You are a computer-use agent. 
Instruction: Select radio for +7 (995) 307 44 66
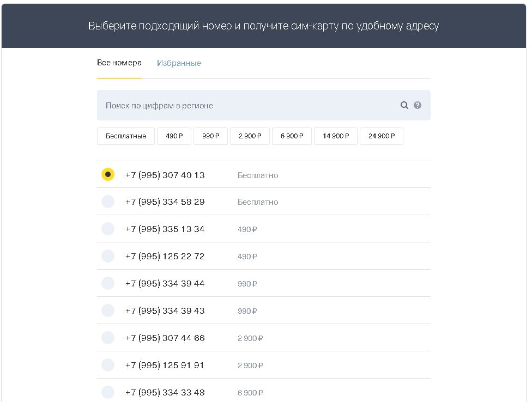pyautogui.click(x=108, y=338)
